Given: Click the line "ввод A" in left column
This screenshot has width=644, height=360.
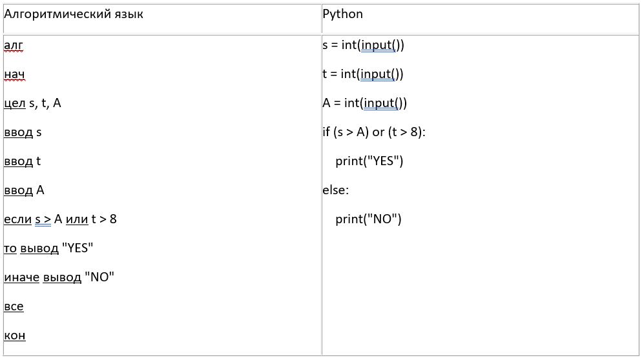Looking at the screenshot, I should (24, 190).
